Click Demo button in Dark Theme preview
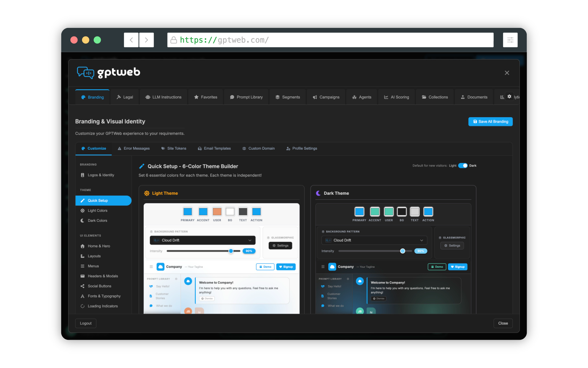This screenshot has height=368, width=588. pyautogui.click(x=437, y=267)
